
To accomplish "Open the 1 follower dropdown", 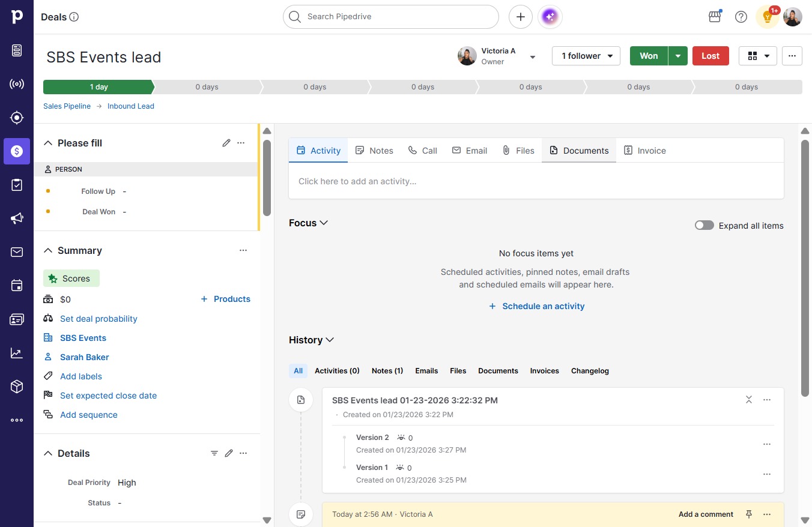I will [586, 56].
